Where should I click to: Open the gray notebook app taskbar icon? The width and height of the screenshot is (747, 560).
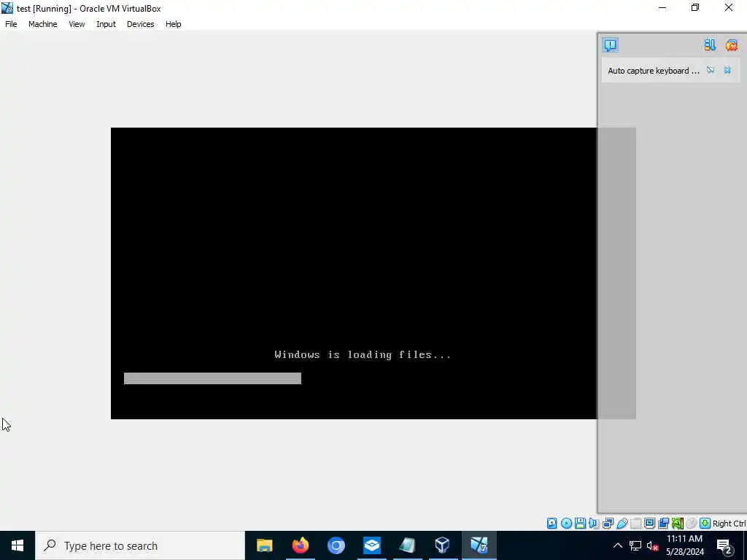(x=407, y=545)
